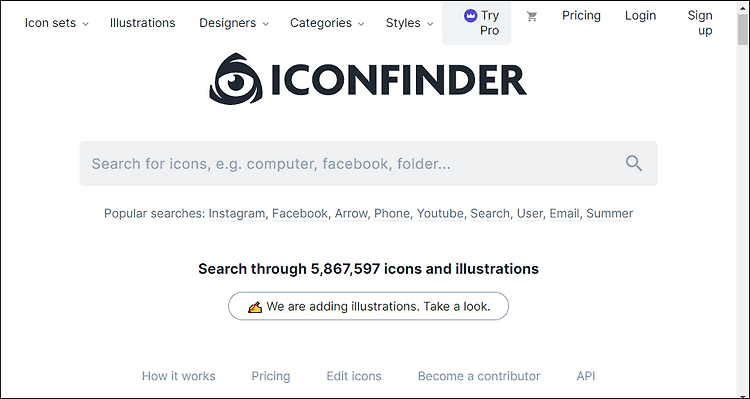Click the pencil illustration emoji icon
Screen dimensions: 750x399
pos(255,307)
